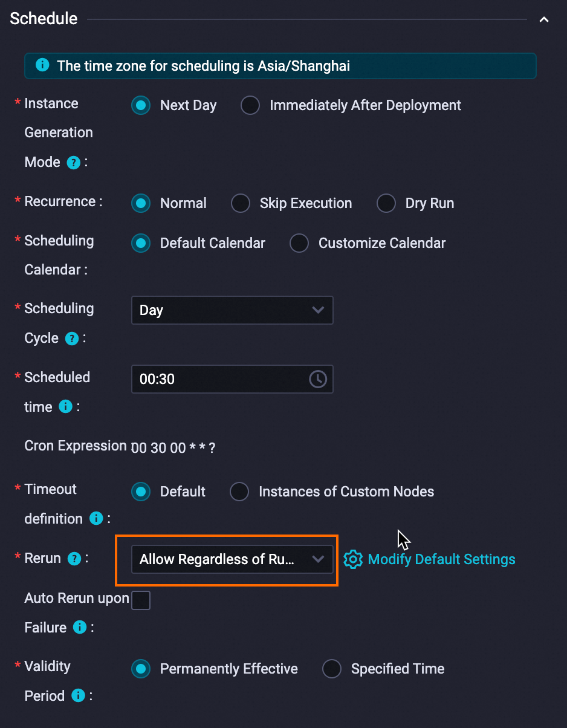This screenshot has height=728, width=567.
Task: Open the Rerun policy dropdown
Action: [232, 559]
